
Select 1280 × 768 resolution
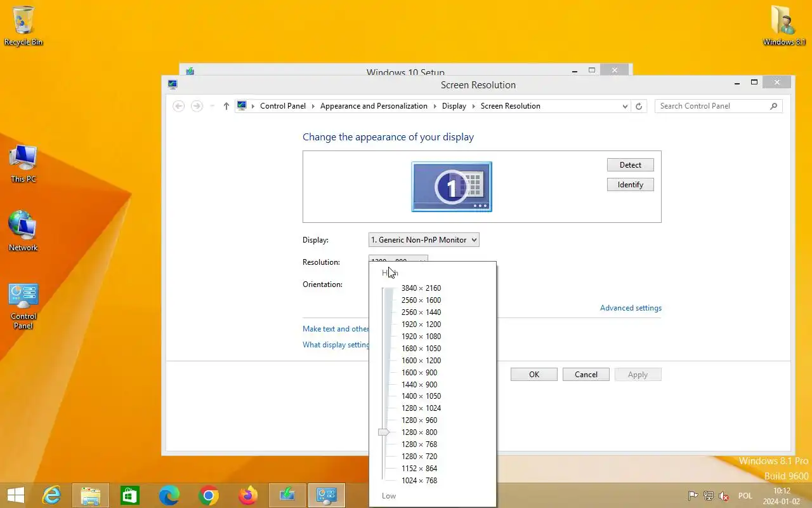(419, 444)
